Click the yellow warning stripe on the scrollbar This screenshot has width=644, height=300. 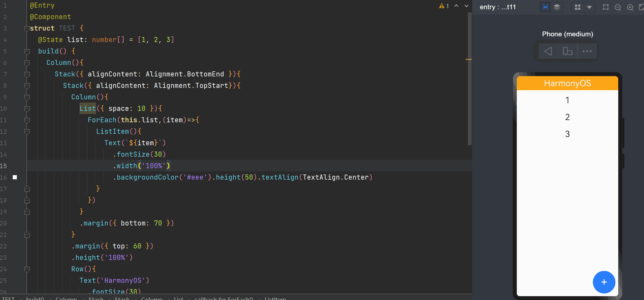click(469, 59)
